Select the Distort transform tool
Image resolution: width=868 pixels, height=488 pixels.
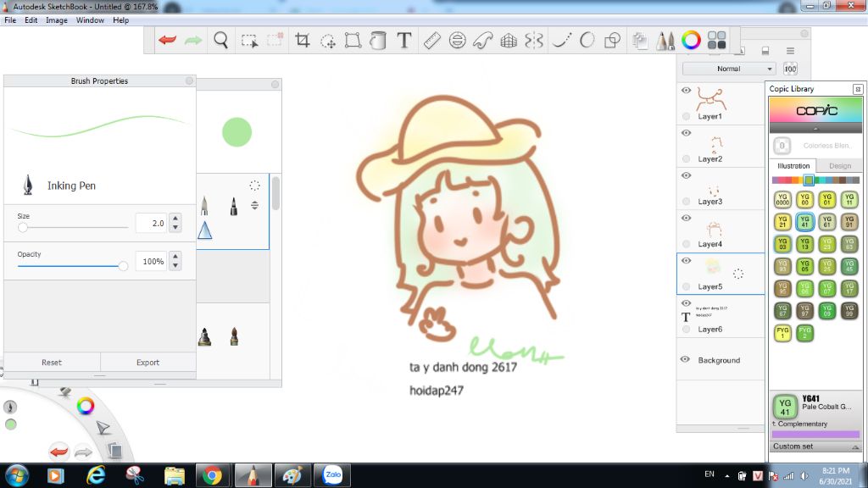[353, 41]
